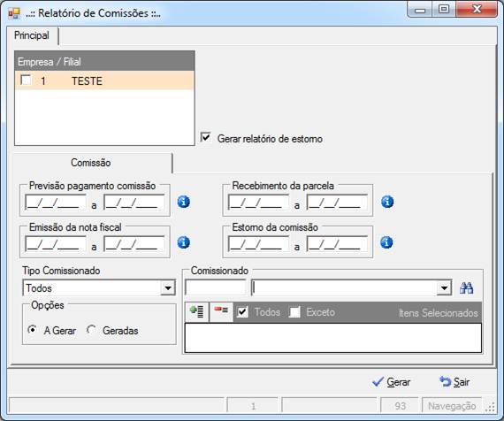Viewport: 504px width, 421px height.
Task: Toggle the Todos checkbox in Comissionado
Action: (x=242, y=311)
